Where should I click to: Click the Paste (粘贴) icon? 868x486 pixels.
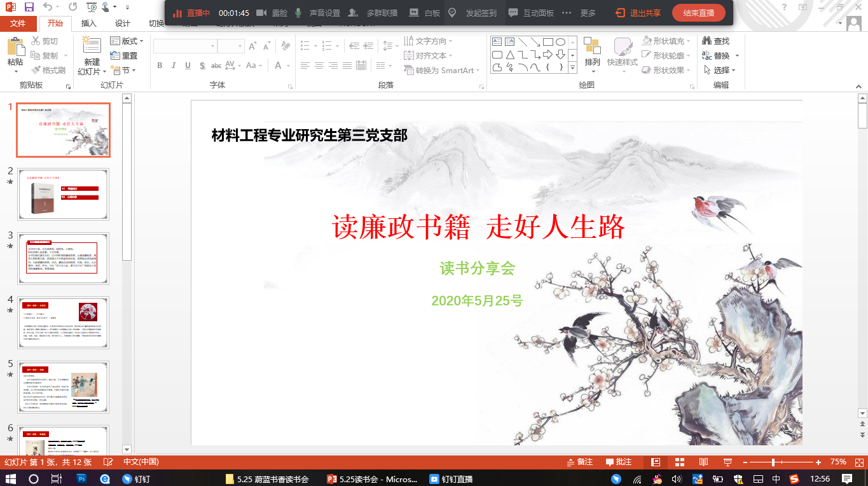(x=15, y=52)
